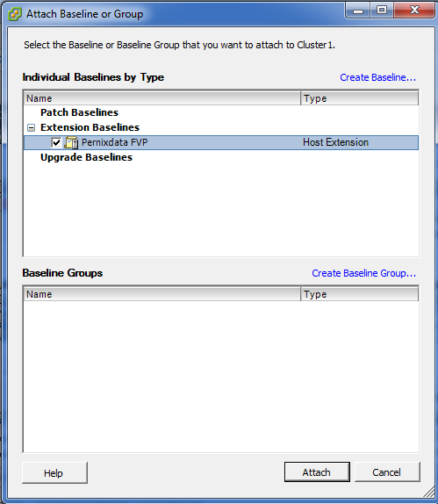The height and width of the screenshot is (504, 438).
Task: Click the Pernixdata FVP baseline icon
Action: point(71,143)
